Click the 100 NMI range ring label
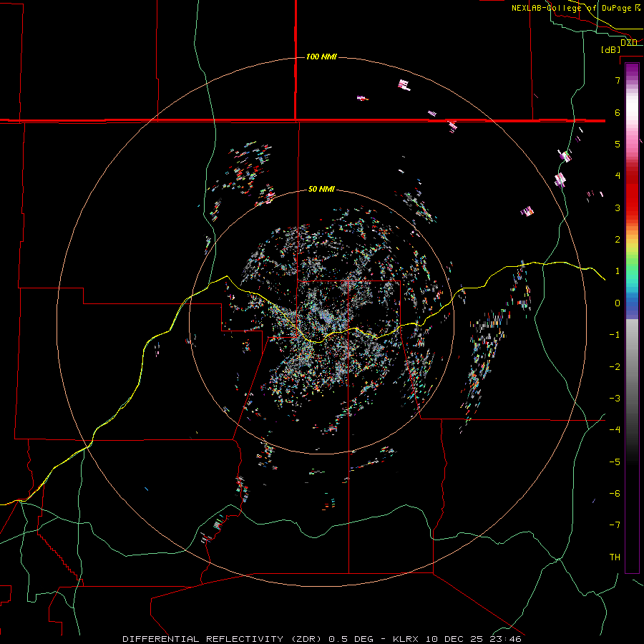 (x=321, y=57)
